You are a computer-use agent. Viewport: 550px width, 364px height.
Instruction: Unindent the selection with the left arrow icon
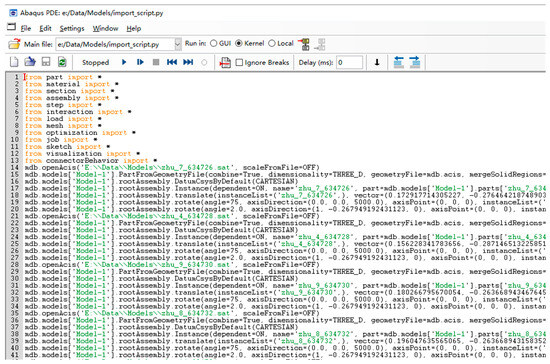point(398,62)
